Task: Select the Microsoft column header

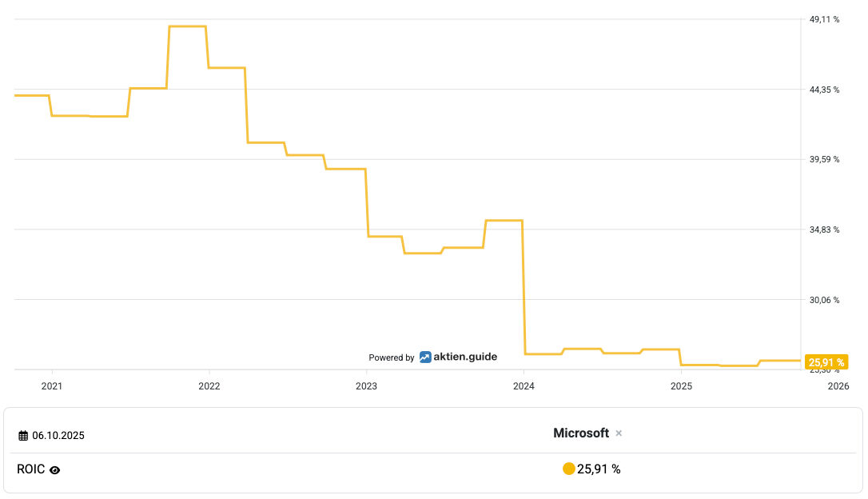Action: click(x=581, y=433)
